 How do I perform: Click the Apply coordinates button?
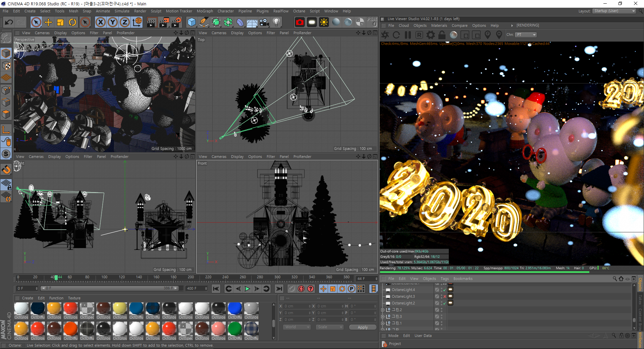coord(363,327)
